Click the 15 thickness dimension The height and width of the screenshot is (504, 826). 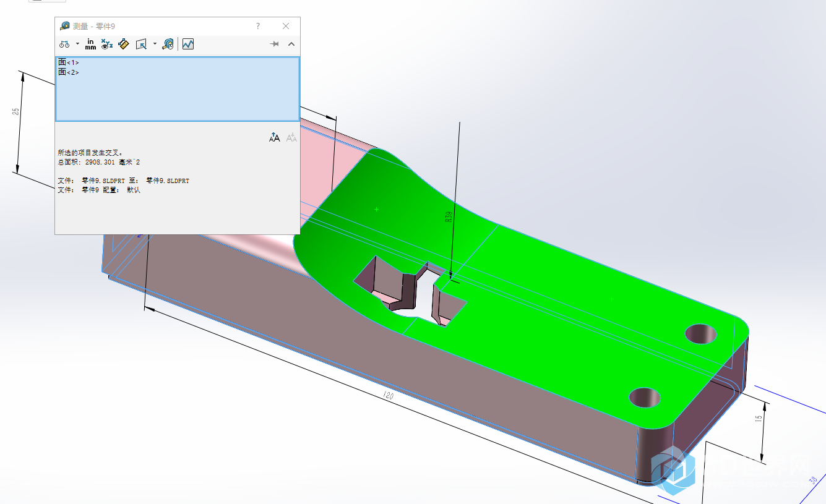tap(759, 419)
